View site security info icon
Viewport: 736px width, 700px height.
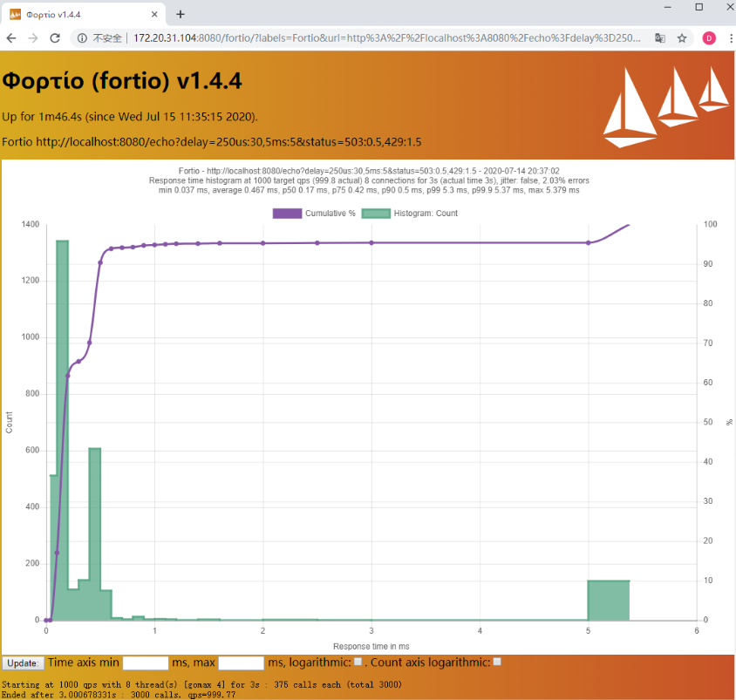(82, 38)
